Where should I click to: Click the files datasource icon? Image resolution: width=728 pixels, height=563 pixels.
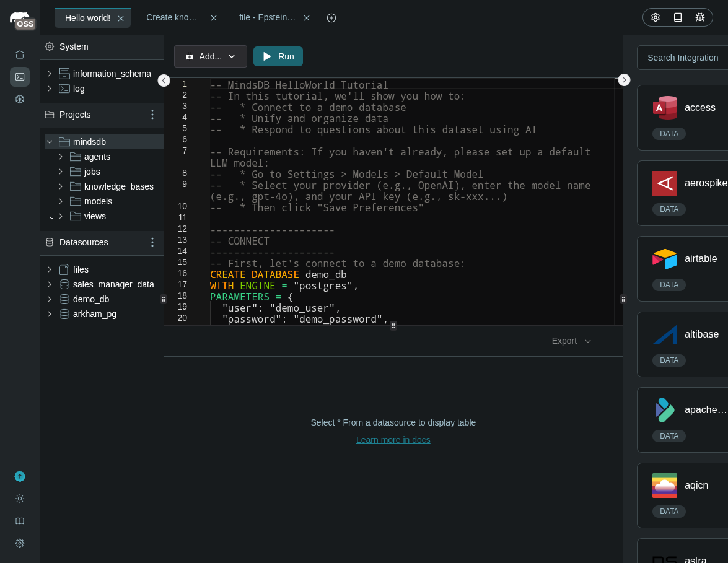click(x=64, y=269)
